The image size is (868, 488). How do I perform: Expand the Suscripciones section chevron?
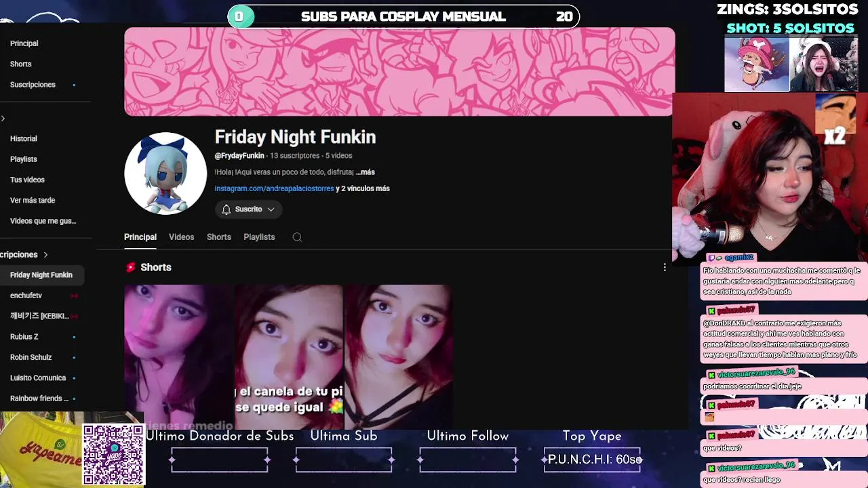(x=45, y=255)
